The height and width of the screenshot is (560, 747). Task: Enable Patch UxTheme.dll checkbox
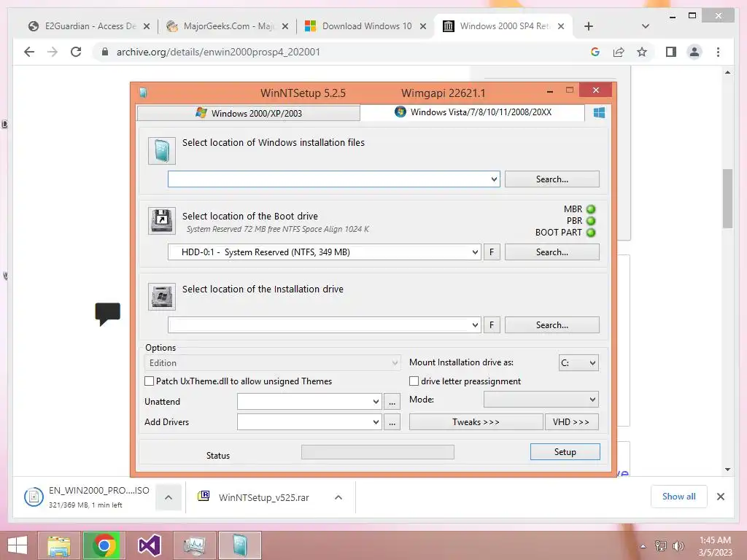tap(149, 381)
